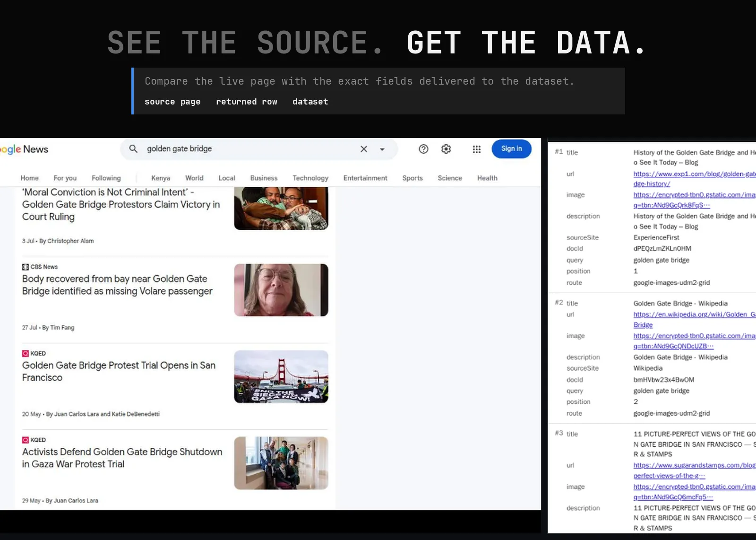Select the ExperienceFirst sourceSite value
The image size is (756, 540).
(x=656, y=237)
